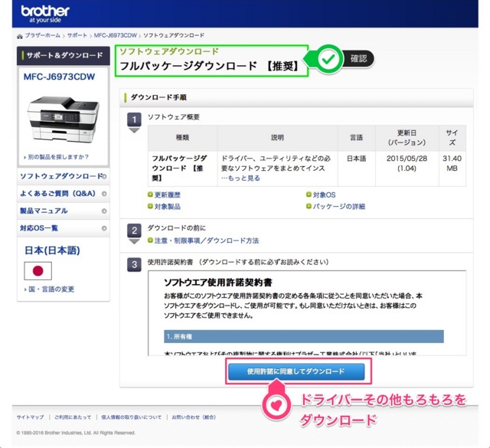Click the Japan flag icon

pos(38,271)
